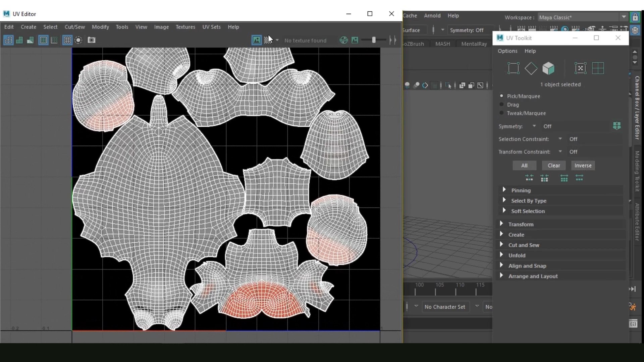Open the UV Sets menu
Image resolution: width=644 pixels, height=362 pixels.
coord(212,27)
